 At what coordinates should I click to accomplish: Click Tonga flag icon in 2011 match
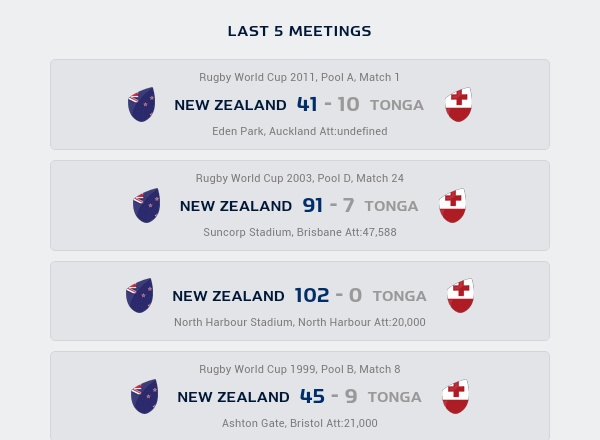pos(458,105)
